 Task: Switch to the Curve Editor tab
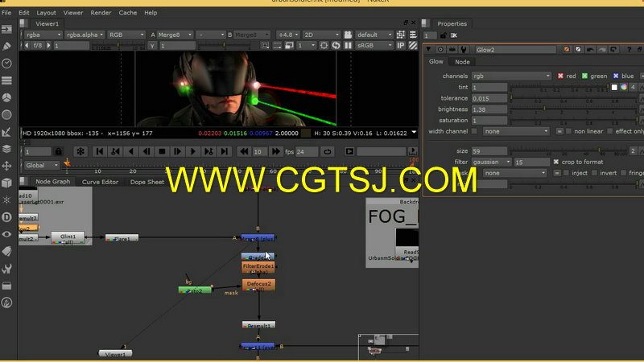pyautogui.click(x=100, y=182)
